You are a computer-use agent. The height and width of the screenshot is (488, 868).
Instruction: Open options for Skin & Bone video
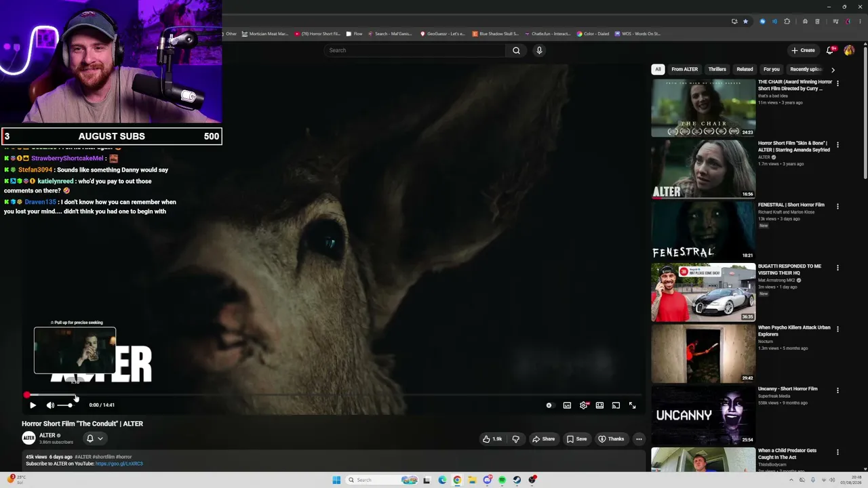(837, 145)
